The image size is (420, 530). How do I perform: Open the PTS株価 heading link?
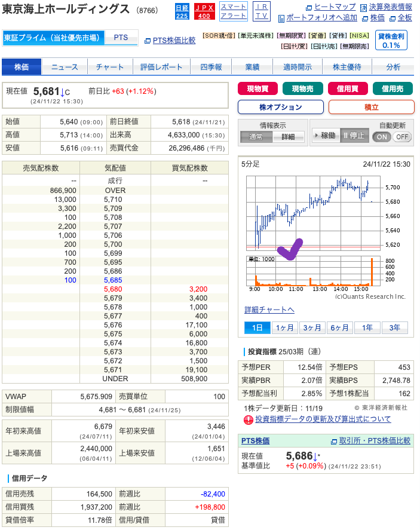coord(255,441)
